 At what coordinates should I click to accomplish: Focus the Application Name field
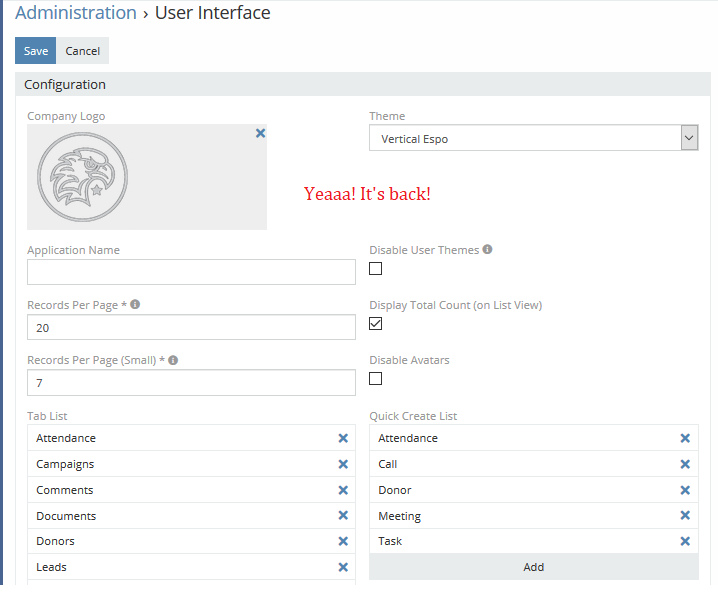[x=191, y=272]
